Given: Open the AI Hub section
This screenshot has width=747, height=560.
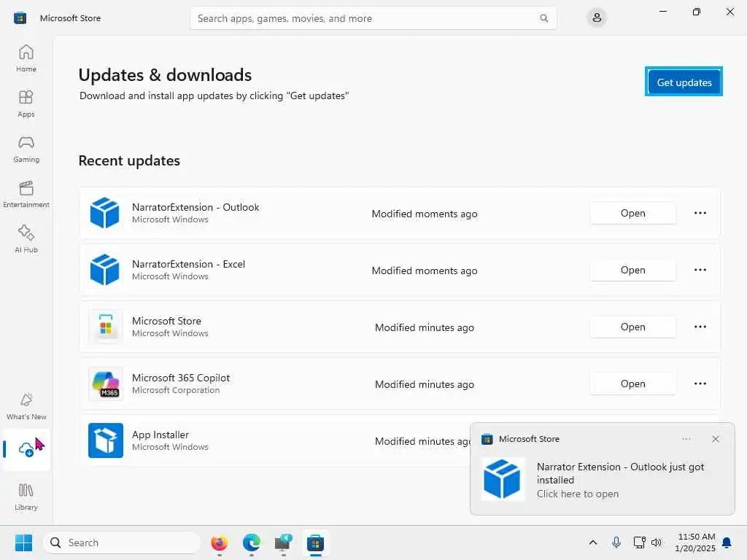Looking at the screenshot, I should tap(26, 239).
